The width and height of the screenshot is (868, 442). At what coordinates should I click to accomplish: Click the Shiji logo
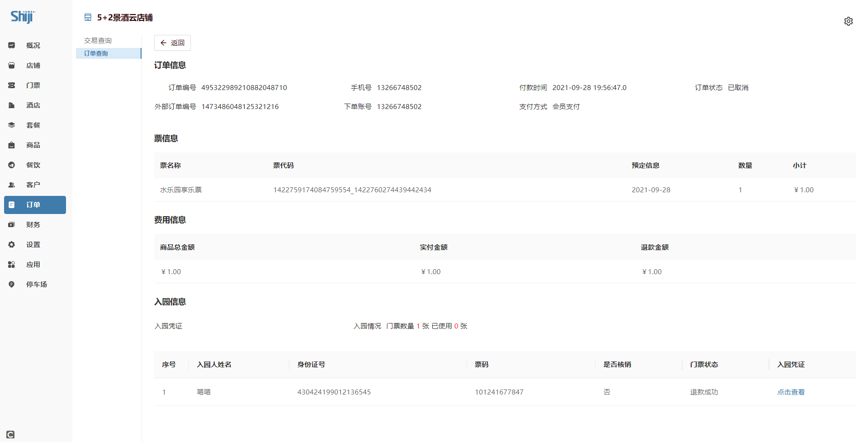tap(23, 17)
